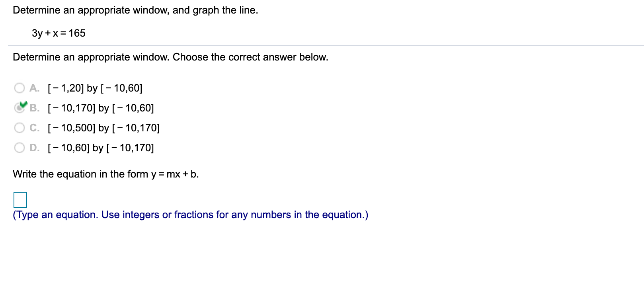The image size is (644, 285).
Task: Select the equation 3y + x = 165
Action: tap(58, 33)
